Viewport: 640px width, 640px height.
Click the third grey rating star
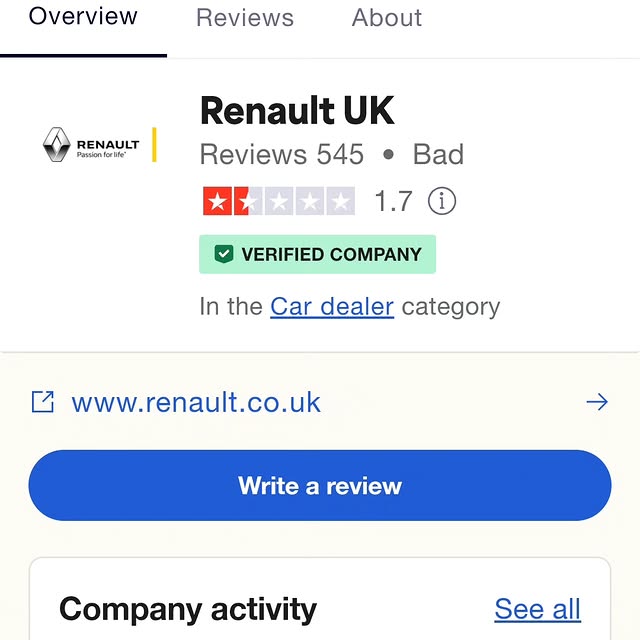[x=279, y=201]
